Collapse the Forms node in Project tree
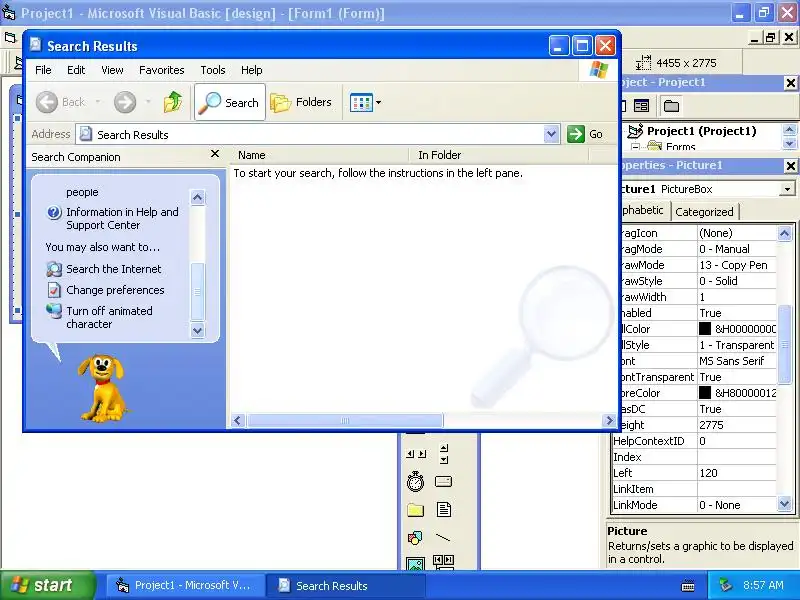This screenshot has height=600, width=800. pyautogui.click(x=635, y=147)
